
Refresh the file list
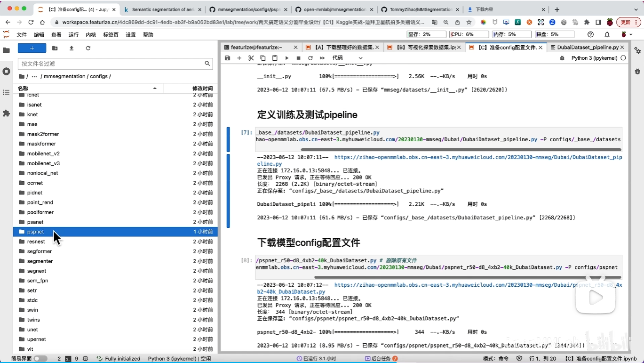tap(88, 48)
